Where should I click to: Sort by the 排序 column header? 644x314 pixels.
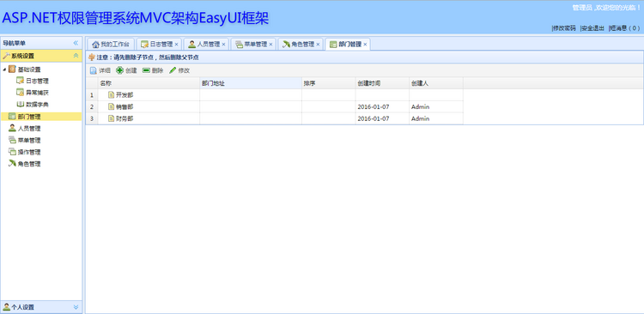tap(329, 83)
